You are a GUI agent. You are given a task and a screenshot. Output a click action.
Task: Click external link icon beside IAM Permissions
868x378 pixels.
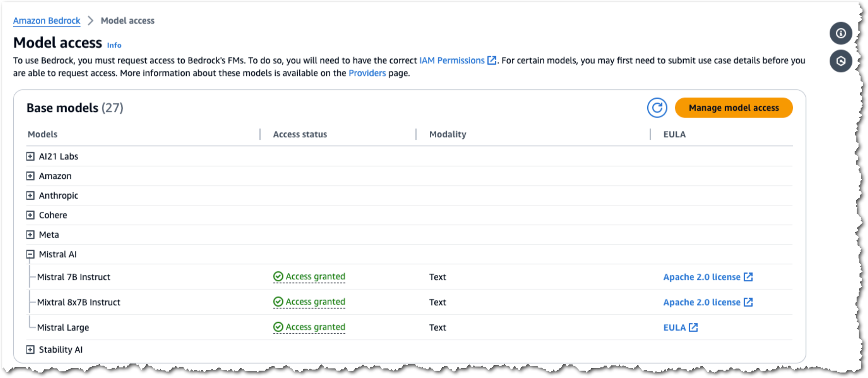coord(492,60)
